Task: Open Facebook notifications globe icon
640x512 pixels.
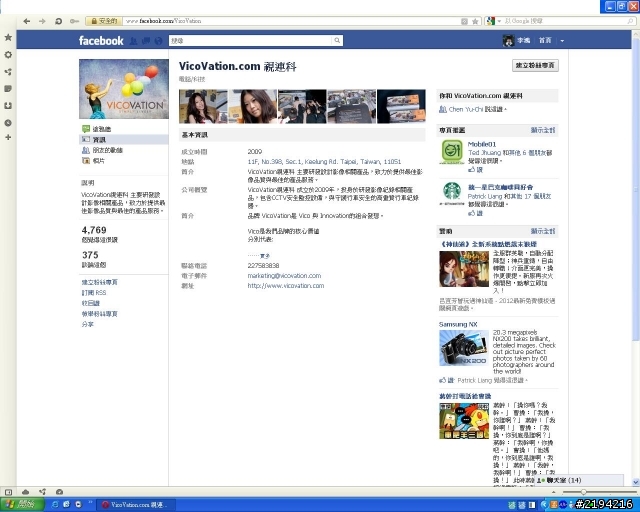Action: 158,41
